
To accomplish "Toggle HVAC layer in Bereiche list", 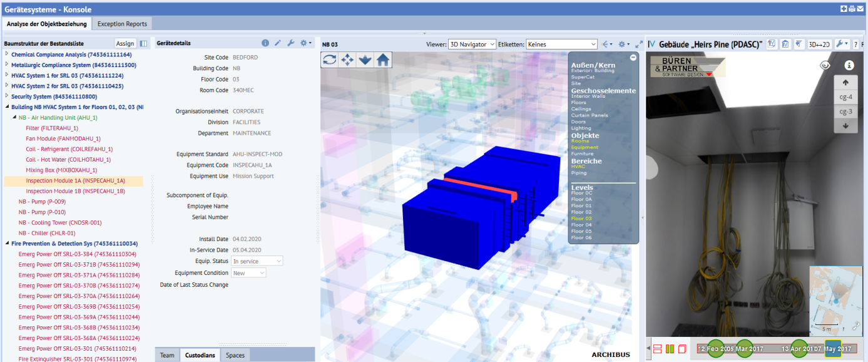I will point(578,167).
